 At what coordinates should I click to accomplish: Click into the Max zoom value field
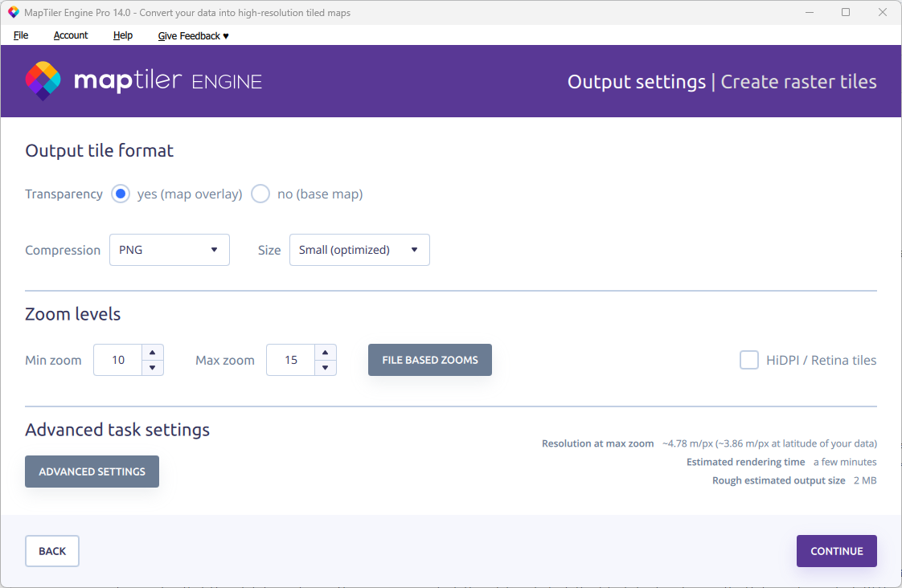coord(290,360)
